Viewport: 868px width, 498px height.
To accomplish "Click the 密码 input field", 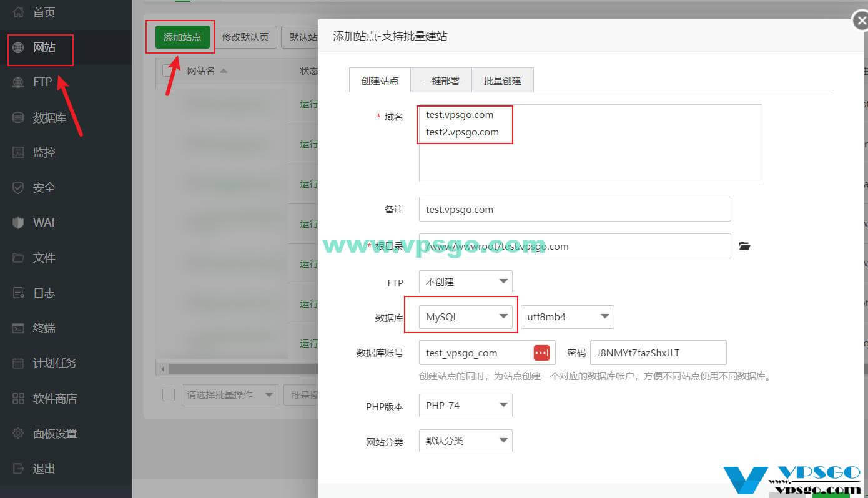I will pyautogui.click(x=658, y=353).
